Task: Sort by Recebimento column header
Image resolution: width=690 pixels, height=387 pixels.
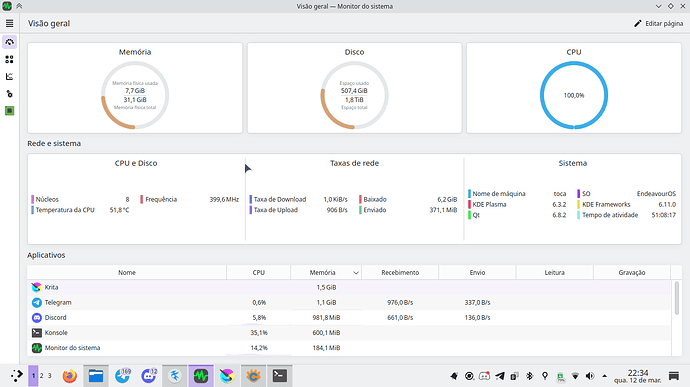Action: click(x=400, y=273)
